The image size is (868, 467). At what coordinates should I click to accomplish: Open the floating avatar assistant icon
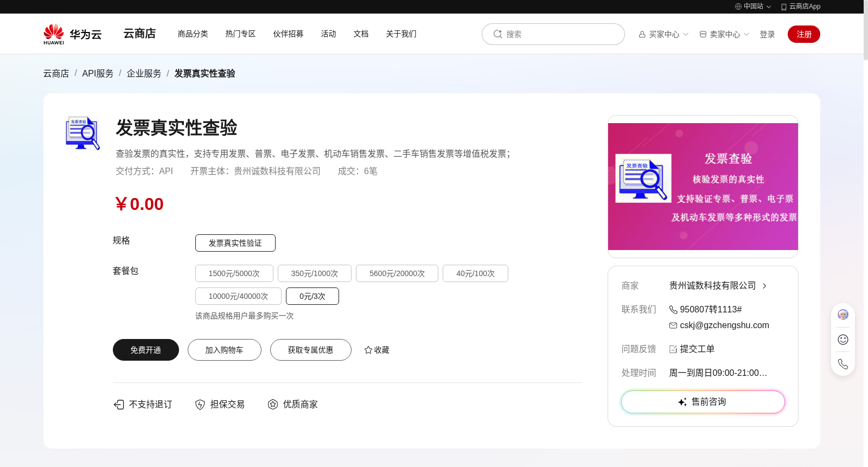pyautogui.click(x=843, y=315)
